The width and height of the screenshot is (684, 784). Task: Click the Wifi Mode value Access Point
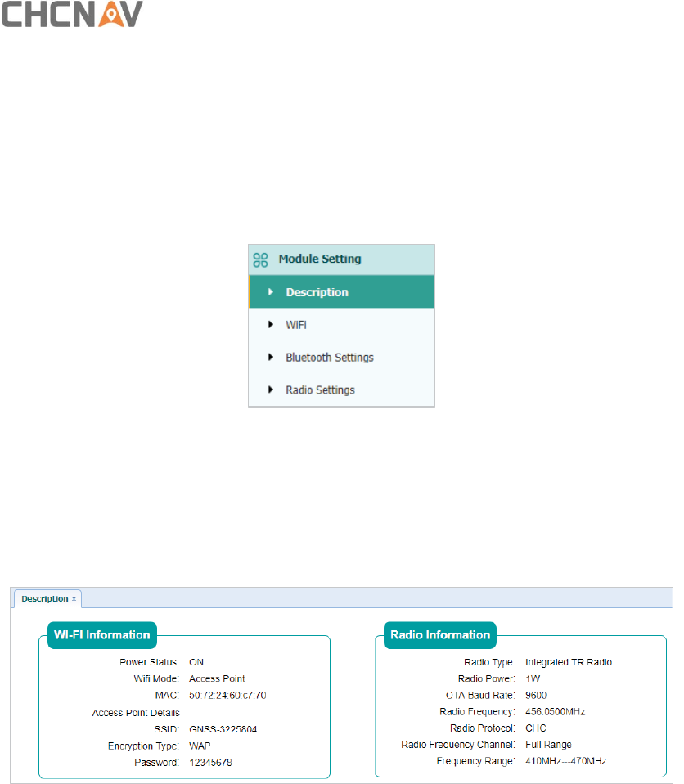click(217, 678)
